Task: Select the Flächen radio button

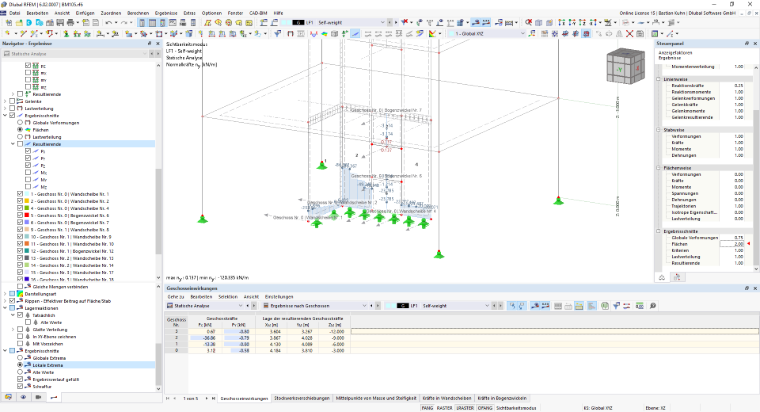Action: click(x=20, y=130)
